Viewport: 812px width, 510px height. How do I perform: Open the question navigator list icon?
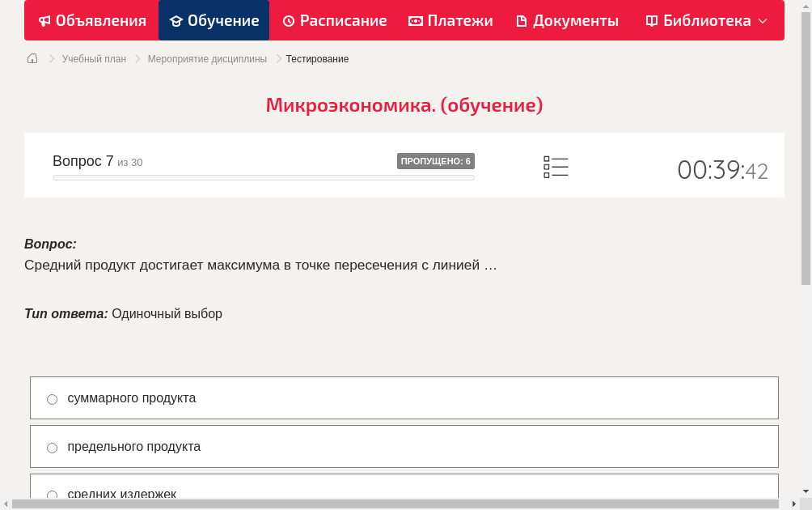coord(556,167)
